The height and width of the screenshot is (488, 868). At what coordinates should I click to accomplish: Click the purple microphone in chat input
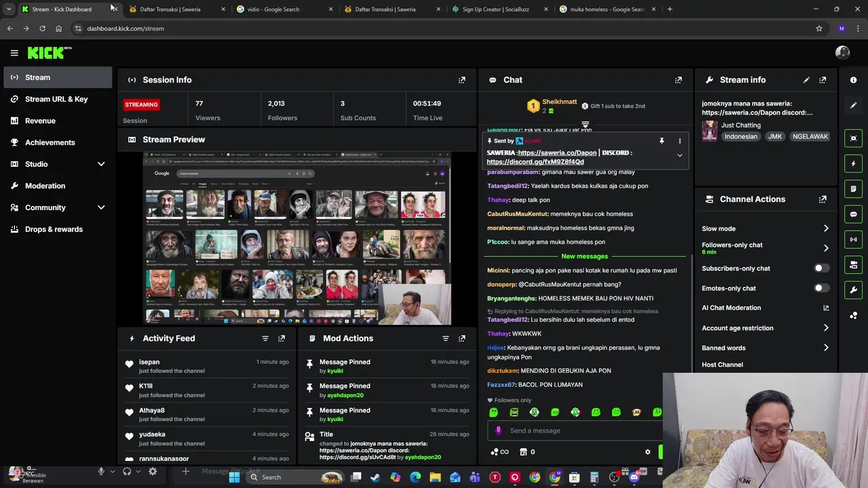(x=498, y=430)
